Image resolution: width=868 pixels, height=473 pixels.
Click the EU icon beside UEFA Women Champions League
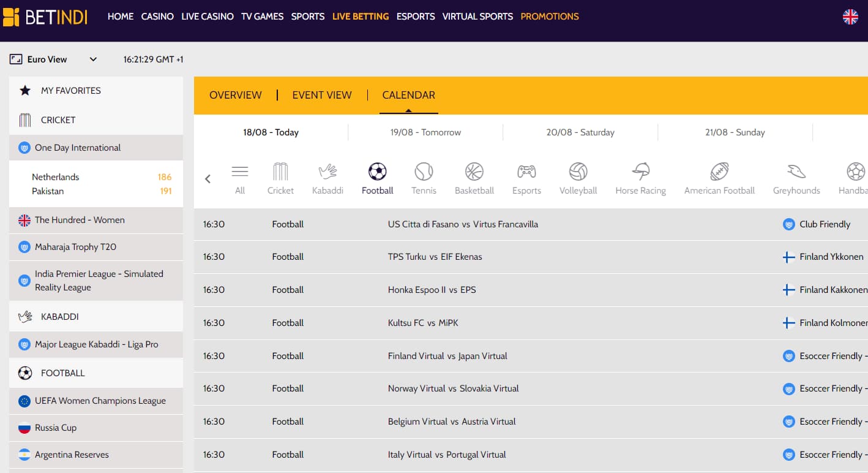[24, 401]
